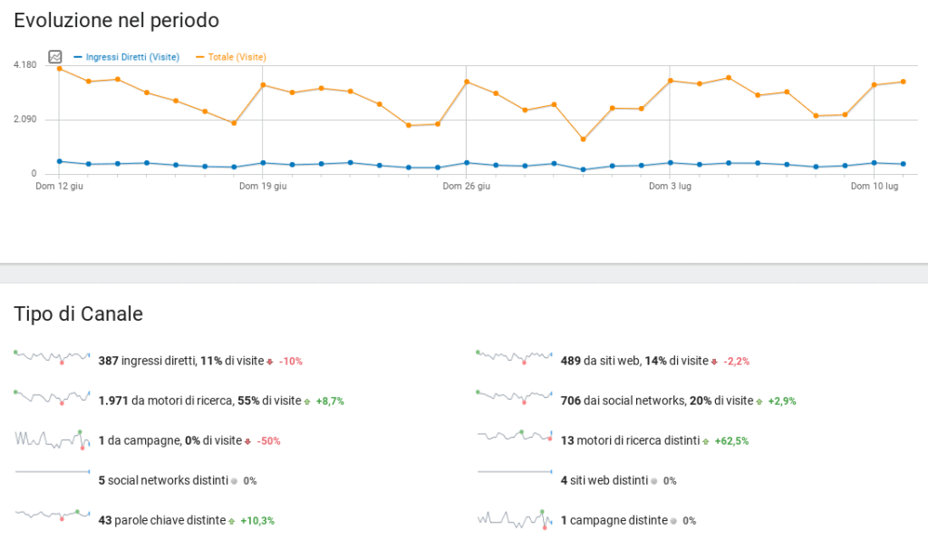Screen dimensions: 928x560
Task: Click the blue Ingressi Diretti point at Dom 26 giu
Action: coord(467,163)
